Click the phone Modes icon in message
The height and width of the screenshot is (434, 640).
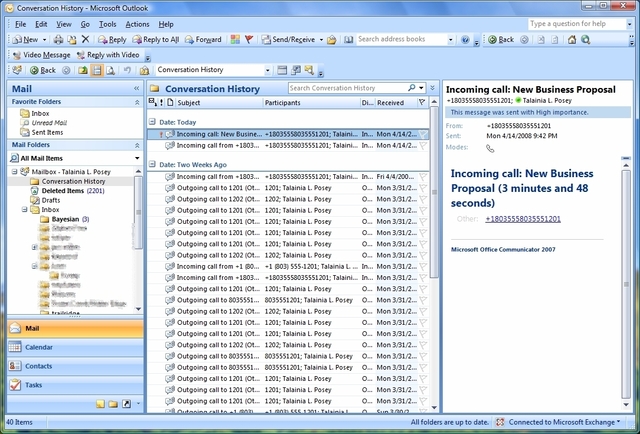(x=490, y=148)
